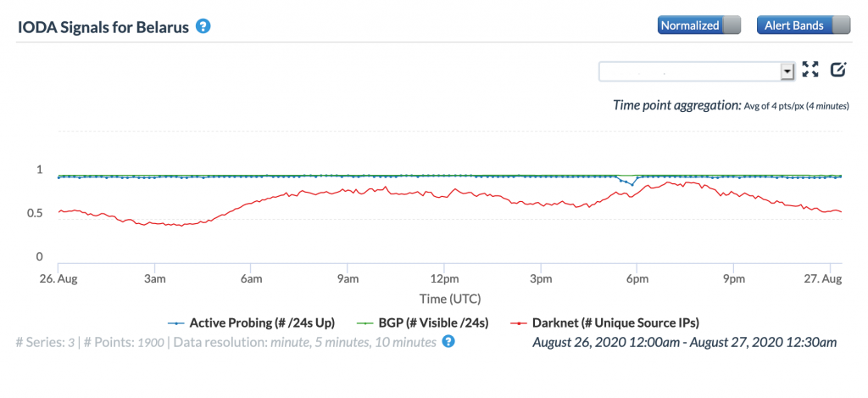Image resolution: width=868 pixels, height=398 pixels.
Task: Hide the Darknet (# Unique Source IPs) series
Action: click(615, 322)
